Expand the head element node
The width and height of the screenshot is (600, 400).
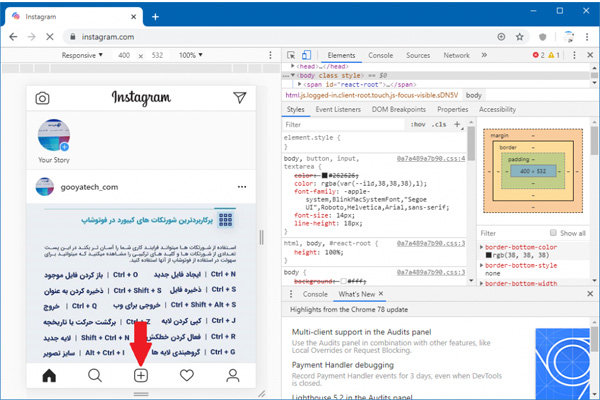(293, 66)
